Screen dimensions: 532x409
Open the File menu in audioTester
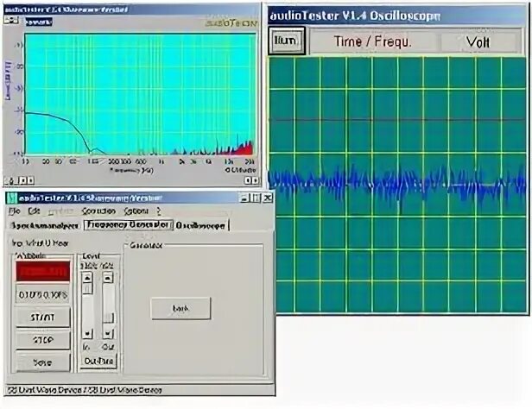(x=14, y=211)
